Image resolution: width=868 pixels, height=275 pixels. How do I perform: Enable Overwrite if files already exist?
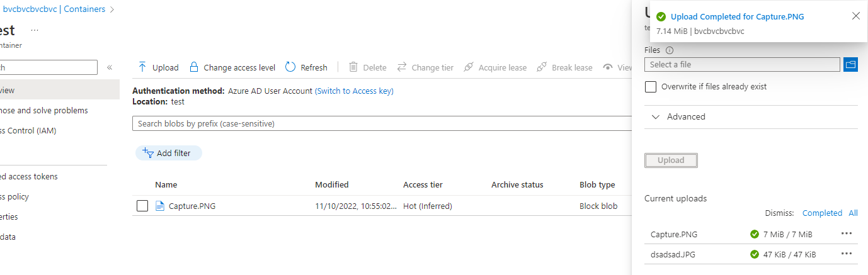point(651,86)
